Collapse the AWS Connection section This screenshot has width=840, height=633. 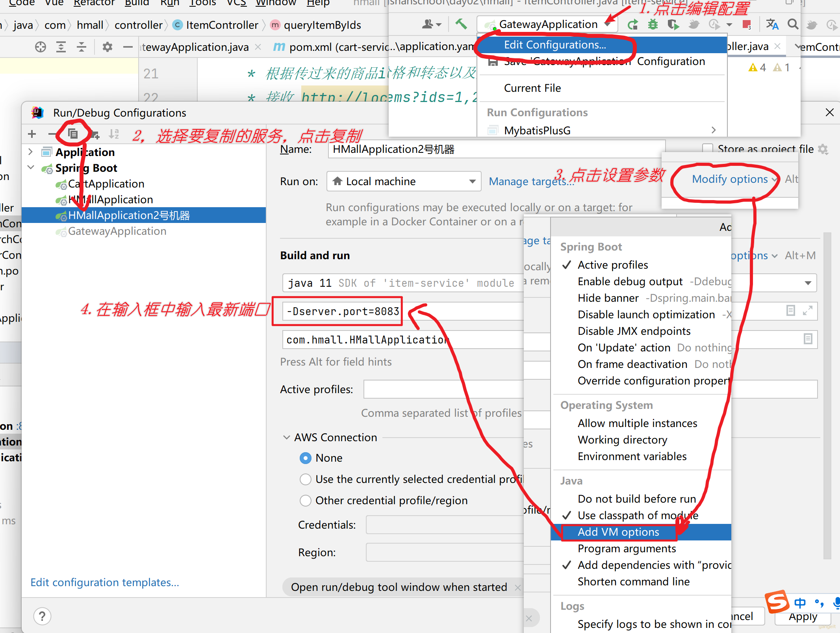click(x=286, y=437)
